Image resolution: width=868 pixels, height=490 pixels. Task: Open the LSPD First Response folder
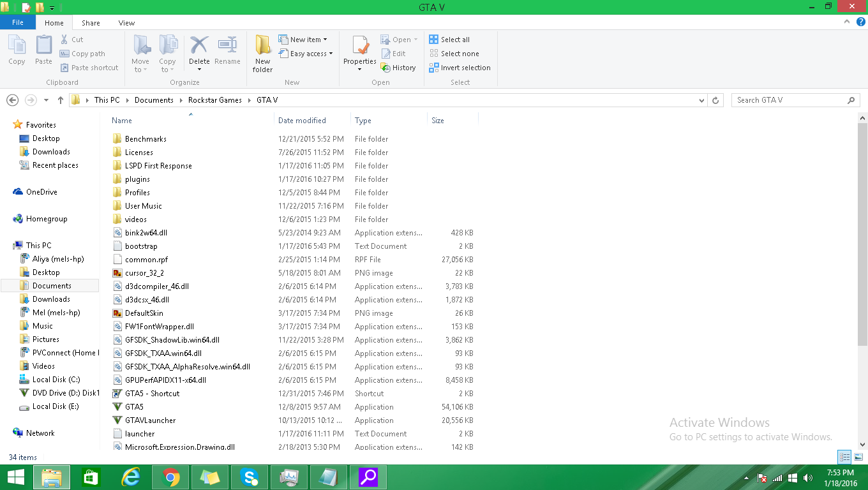(158, 166)
